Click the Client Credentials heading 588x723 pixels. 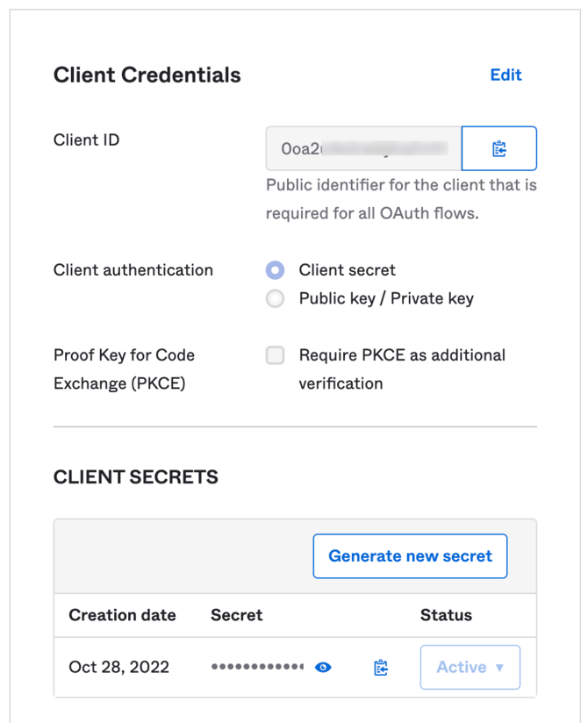coord(147,75)
